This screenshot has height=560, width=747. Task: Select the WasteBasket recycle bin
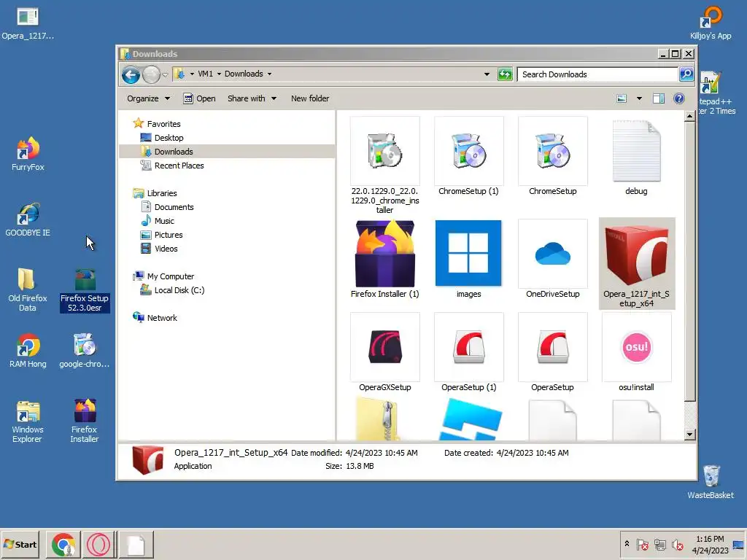coord(711,482)
